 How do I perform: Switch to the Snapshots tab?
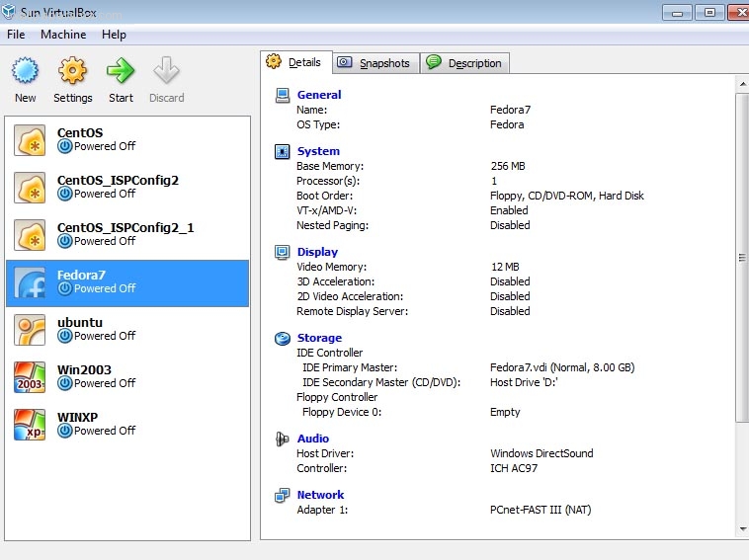coord(375,63)
